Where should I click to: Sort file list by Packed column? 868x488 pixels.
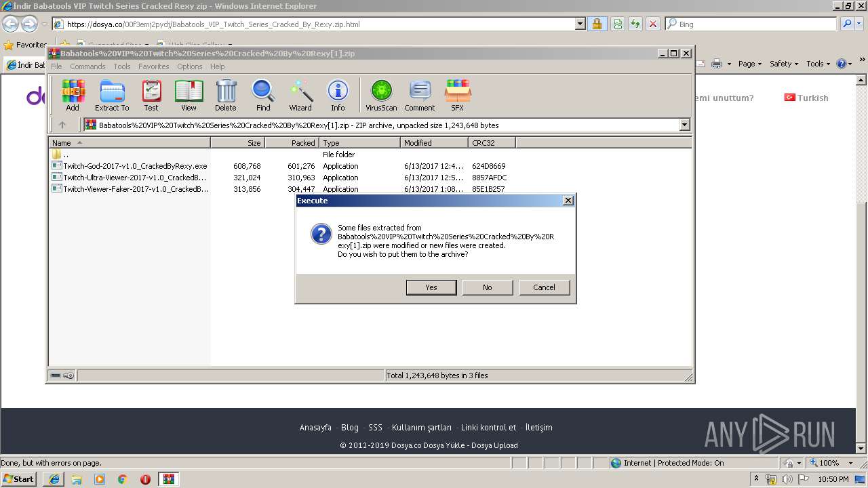(x=292, y=143)
